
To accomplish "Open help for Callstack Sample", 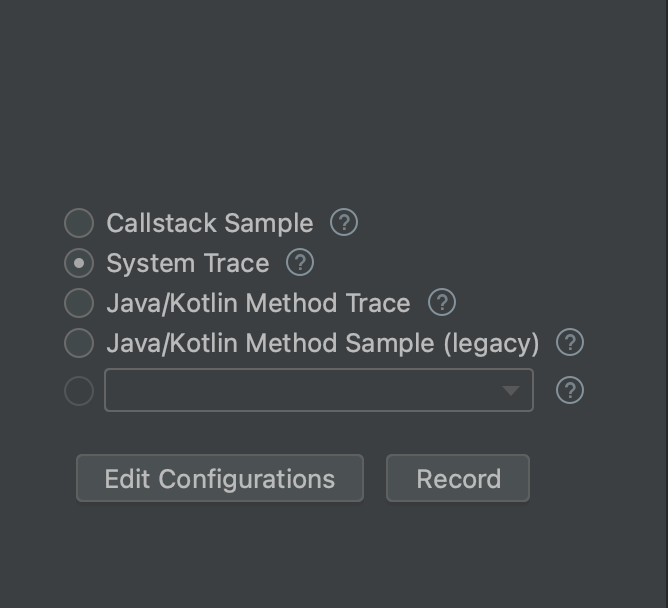I will (344, 223).
